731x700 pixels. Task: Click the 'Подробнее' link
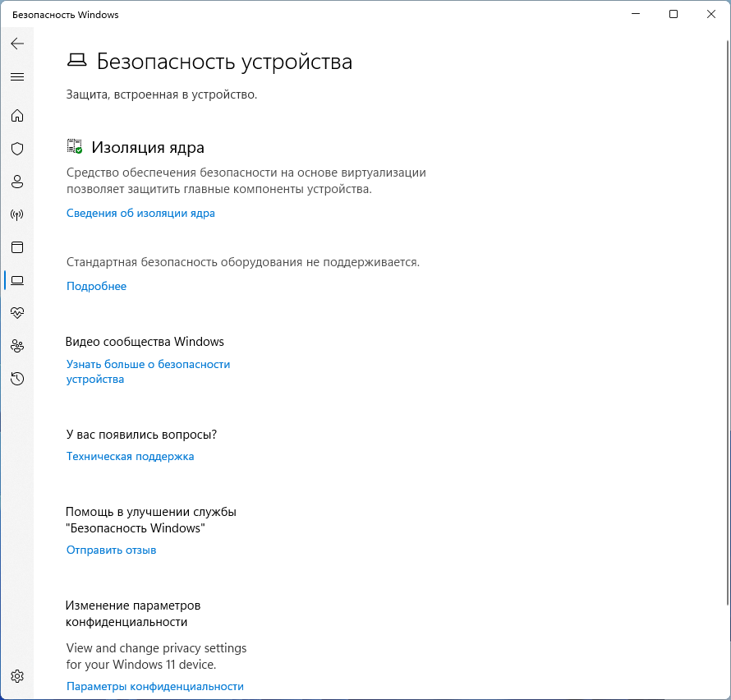(96, 287)
